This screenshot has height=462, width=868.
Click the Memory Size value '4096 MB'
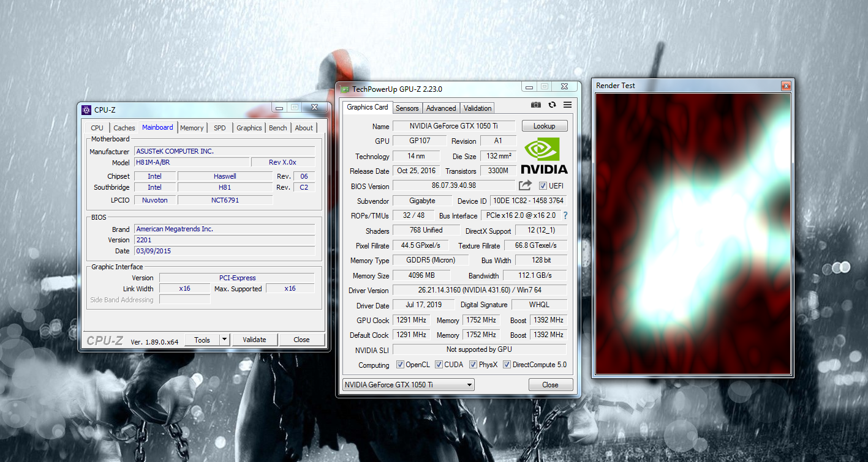[421, 275]
